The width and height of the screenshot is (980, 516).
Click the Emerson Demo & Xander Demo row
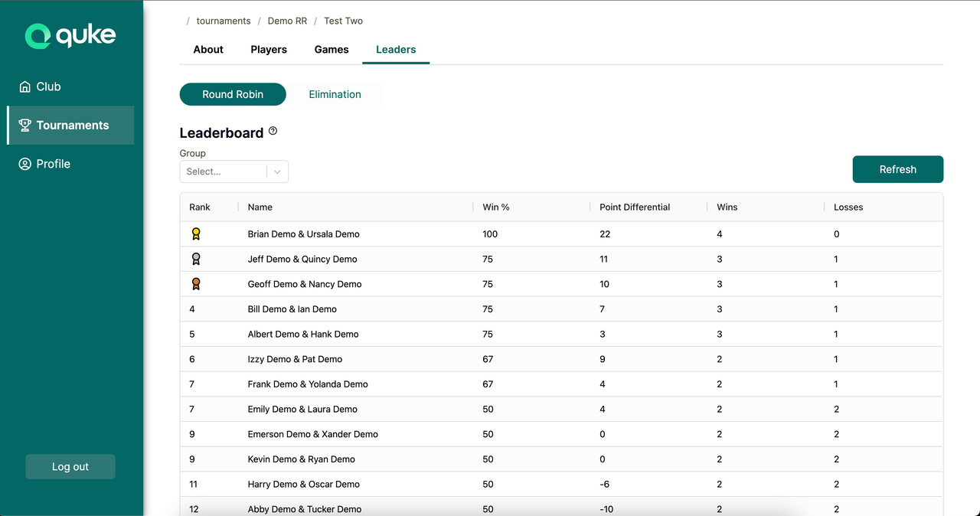click(x=459, y=434)
